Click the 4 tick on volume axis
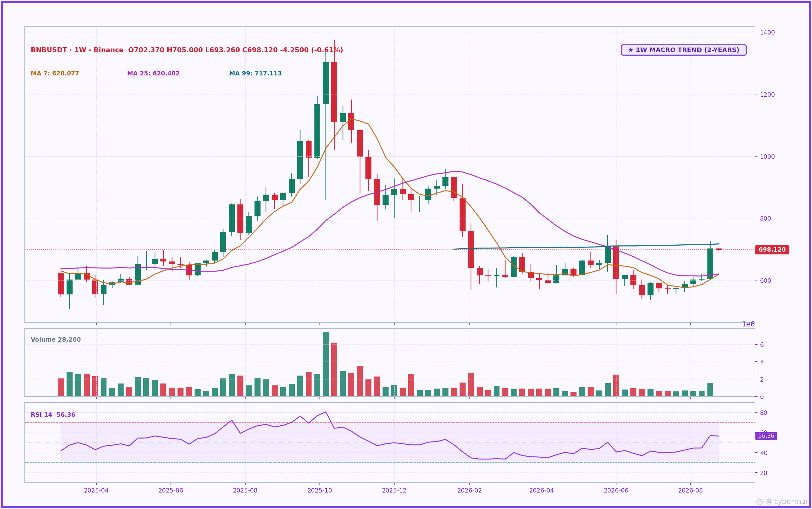The image size is (812, 509). (x=762, y=362)
